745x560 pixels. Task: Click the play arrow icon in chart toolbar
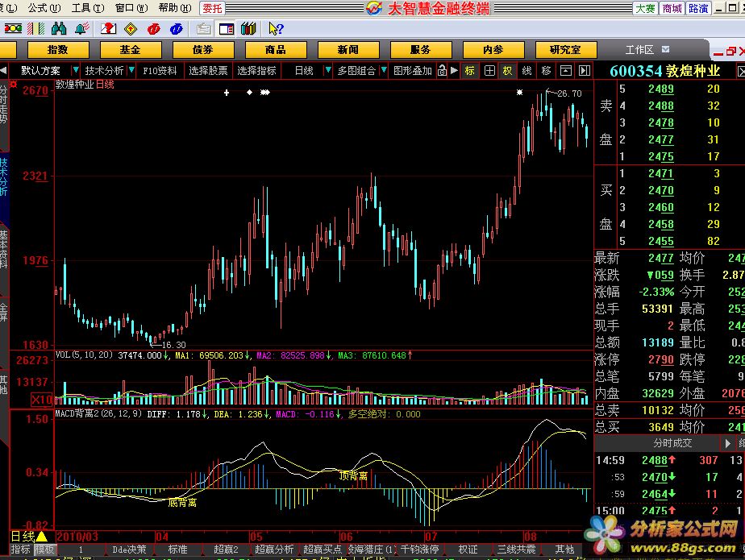coord(454,70)
